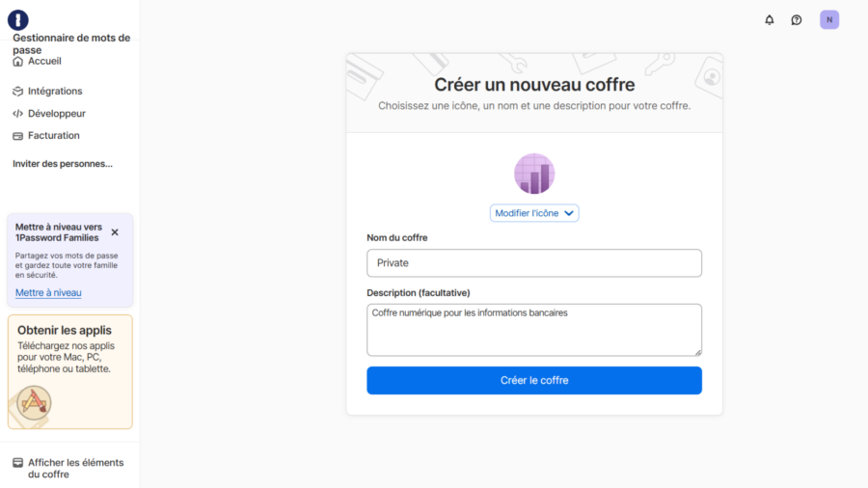Dismiss the 1Password Families upgrade banner
The width and height of the screenshot is (868, 488).
(115, 232)
